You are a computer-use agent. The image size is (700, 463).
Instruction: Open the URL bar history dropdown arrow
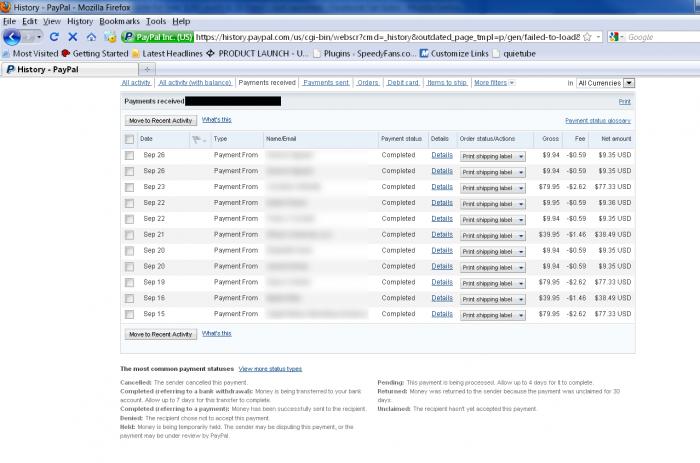pyautogui.click(x=598, y=37)
